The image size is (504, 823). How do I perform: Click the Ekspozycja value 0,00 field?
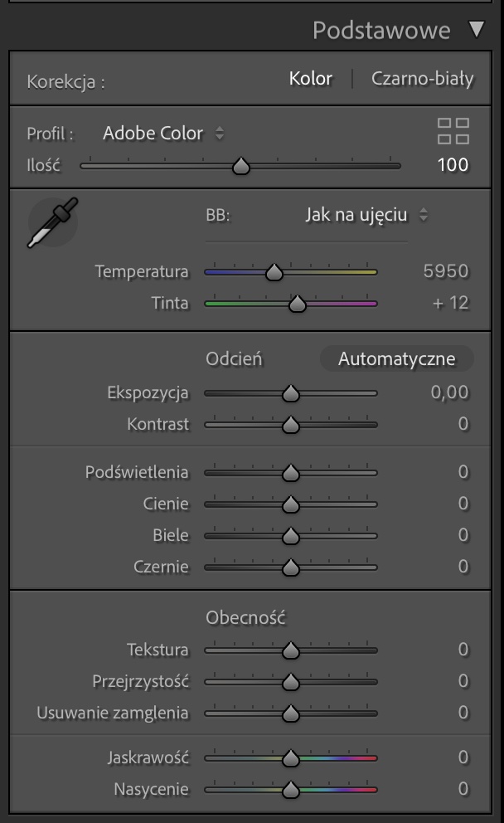coord(449,392)
